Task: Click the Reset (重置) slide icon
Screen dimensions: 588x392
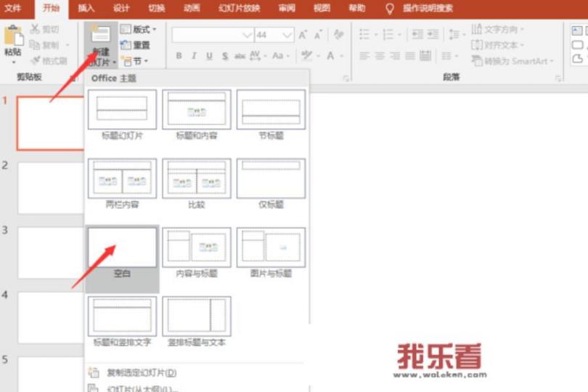Action: 126,45
